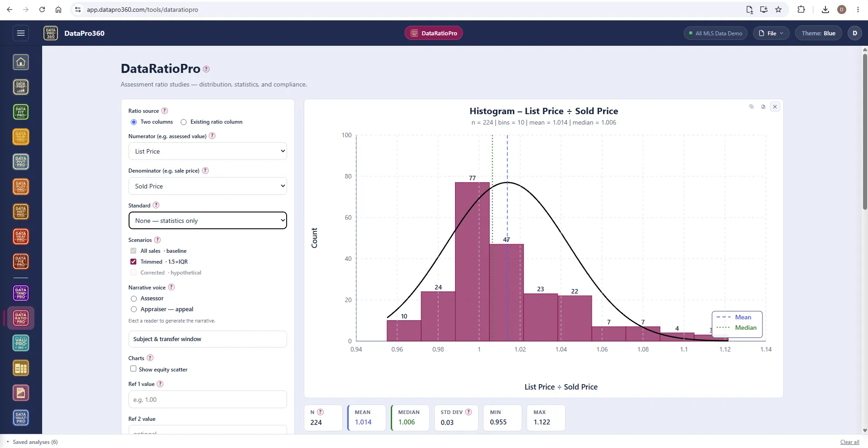Open the Denominator dropdown showing Sold Price

click(x=207, y=186)
